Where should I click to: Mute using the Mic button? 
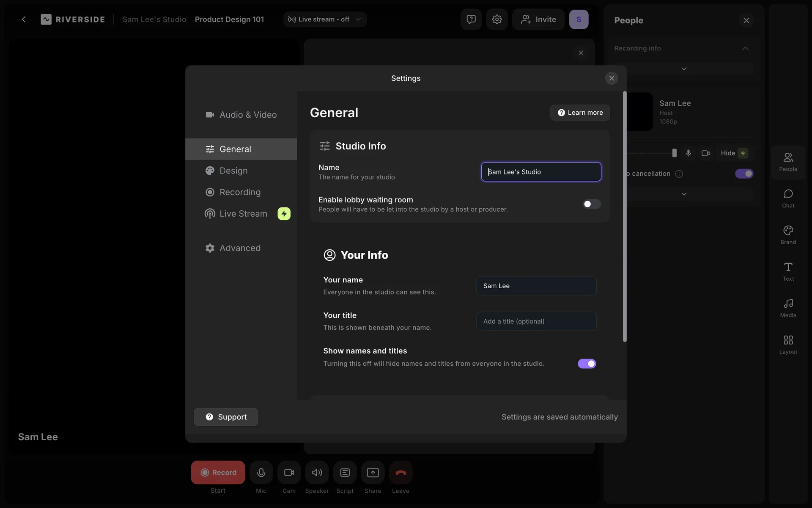tap(261, 472)
